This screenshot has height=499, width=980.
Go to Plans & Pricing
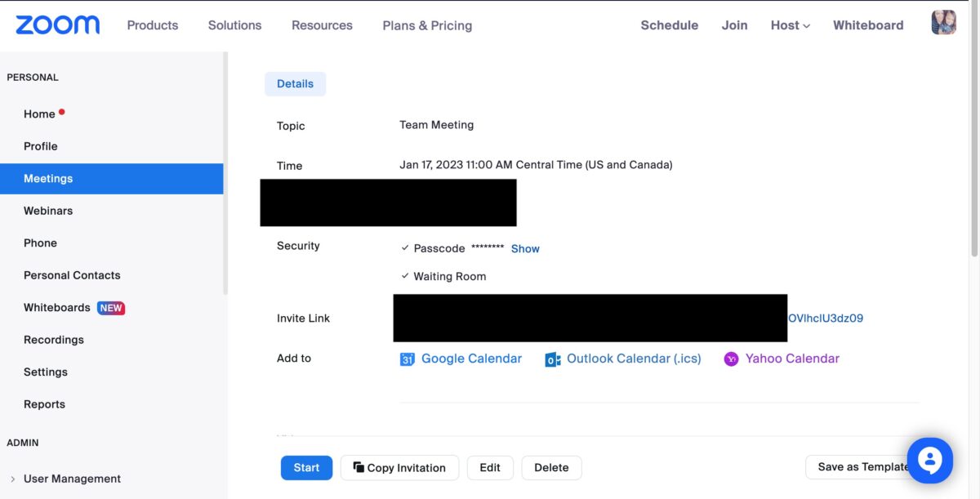click(x=427, y=25)
